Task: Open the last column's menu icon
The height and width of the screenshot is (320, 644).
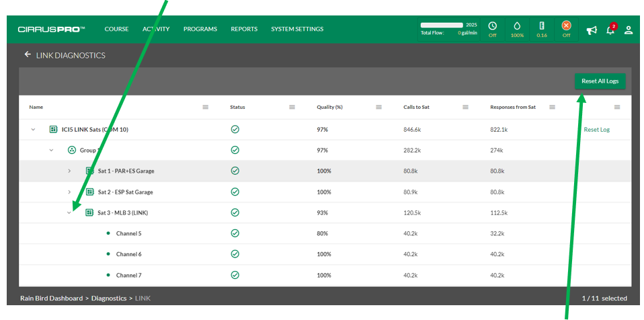Action: pyautogui.click(x=617, y=107)
